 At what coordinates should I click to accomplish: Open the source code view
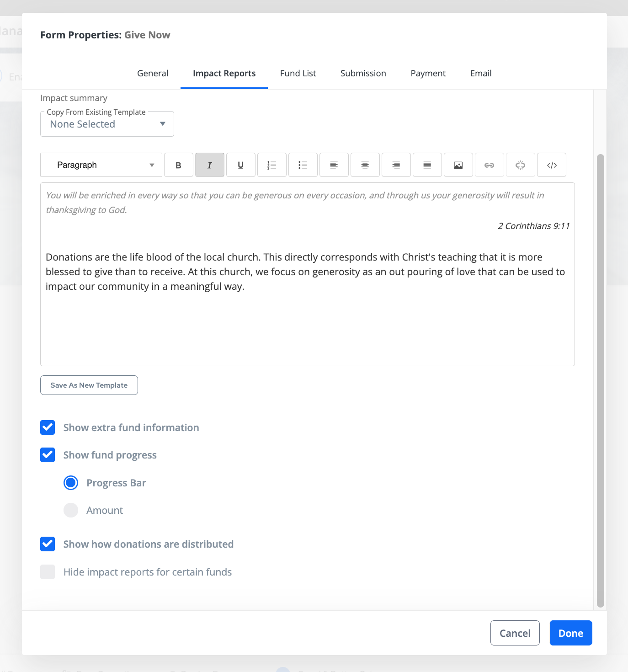pyautogui.click(x=552, y=165)
